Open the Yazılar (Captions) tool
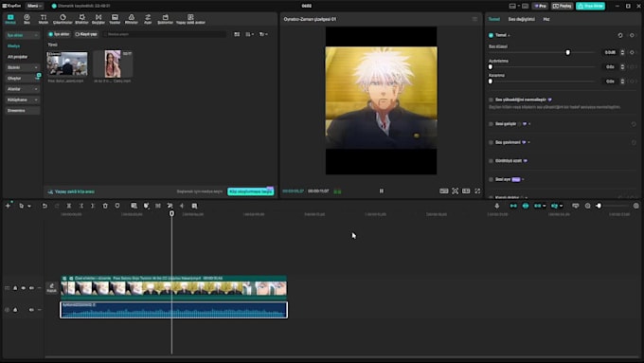 pos(115,19)
